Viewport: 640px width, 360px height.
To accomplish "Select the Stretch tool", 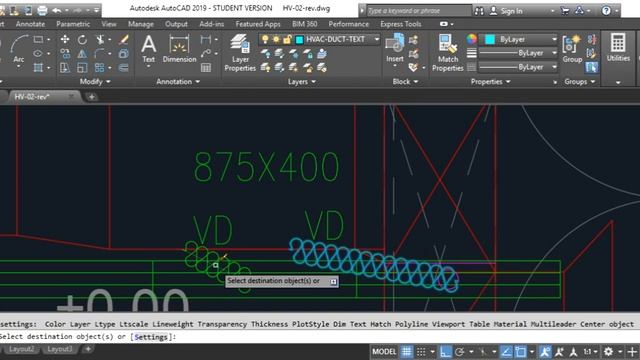I will click(x=65, y=67).
